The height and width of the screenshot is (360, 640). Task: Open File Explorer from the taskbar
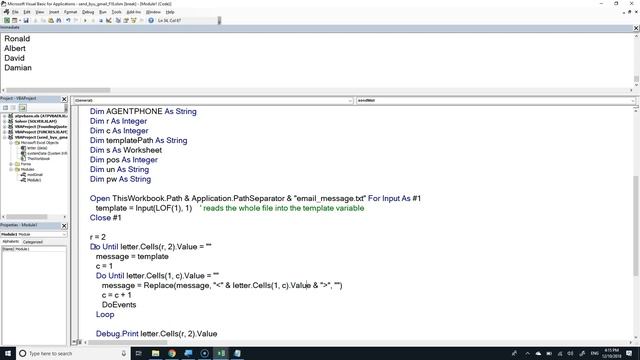click(156, 353)
